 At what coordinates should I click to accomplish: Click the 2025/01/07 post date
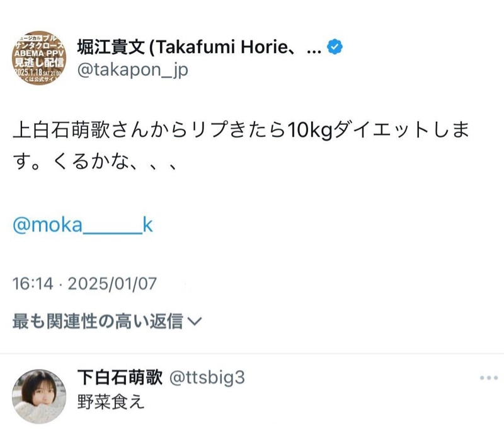pyautogui.click(x=112, y=284)
